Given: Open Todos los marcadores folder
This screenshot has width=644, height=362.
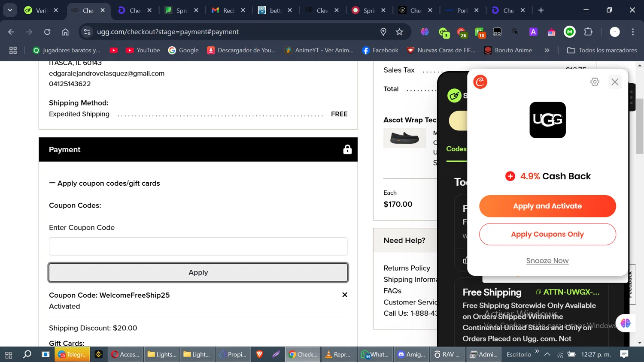Looking at the screenshot, I should pyautogui.click(x=602, y=50).
